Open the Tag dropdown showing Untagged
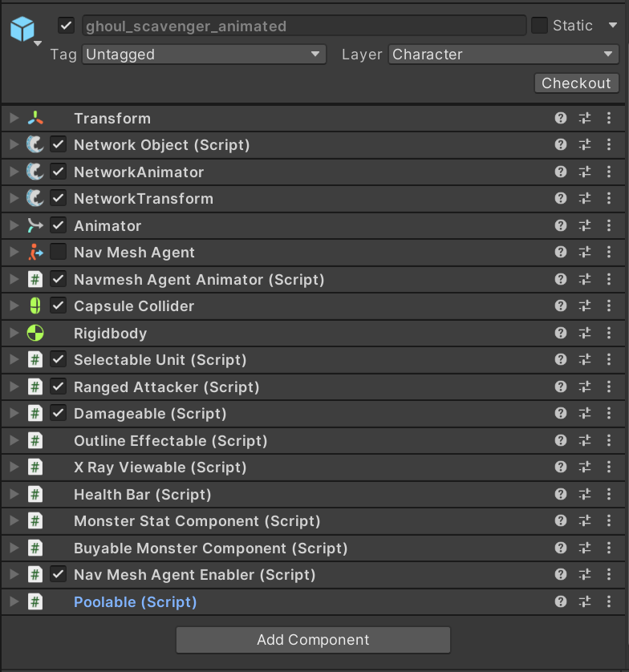The image size is (629, 672). pyautogui.click(x=204, y=55)
